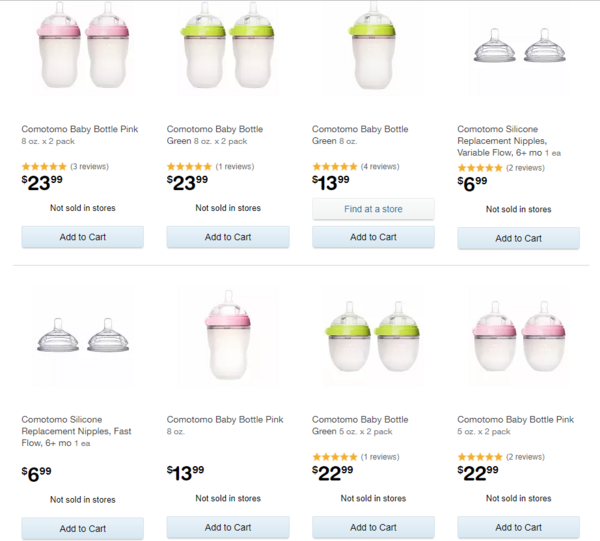The width and height of the screenshot is (600, 541).
Task: Click star rating of Pink 5 oz 2-pack
Action: click(480, 457)
